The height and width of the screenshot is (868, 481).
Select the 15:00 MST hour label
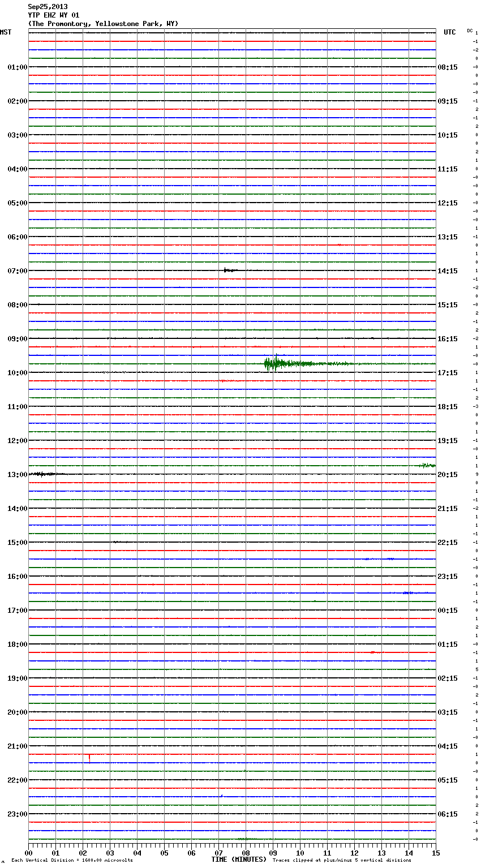tap(18, 543)
